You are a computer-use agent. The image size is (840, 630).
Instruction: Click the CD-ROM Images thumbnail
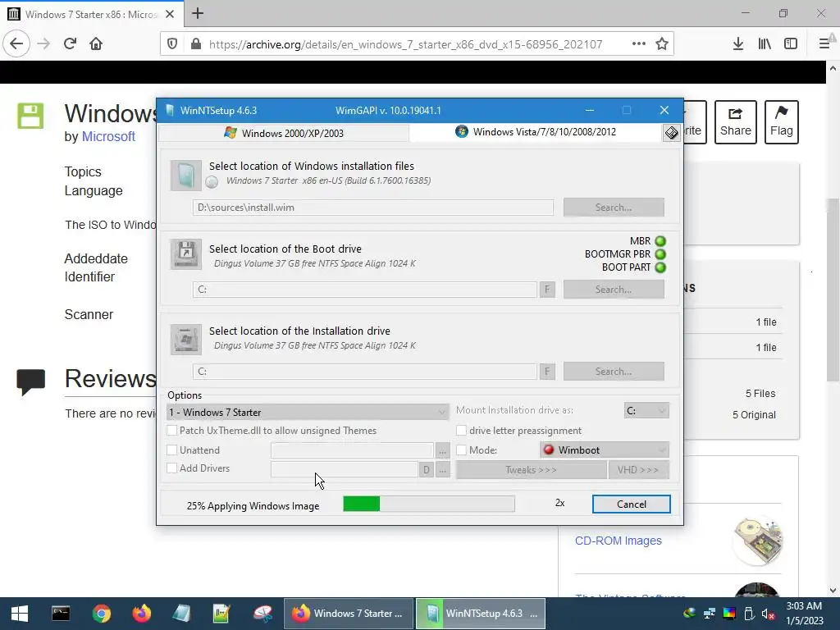tap(757, 541)
